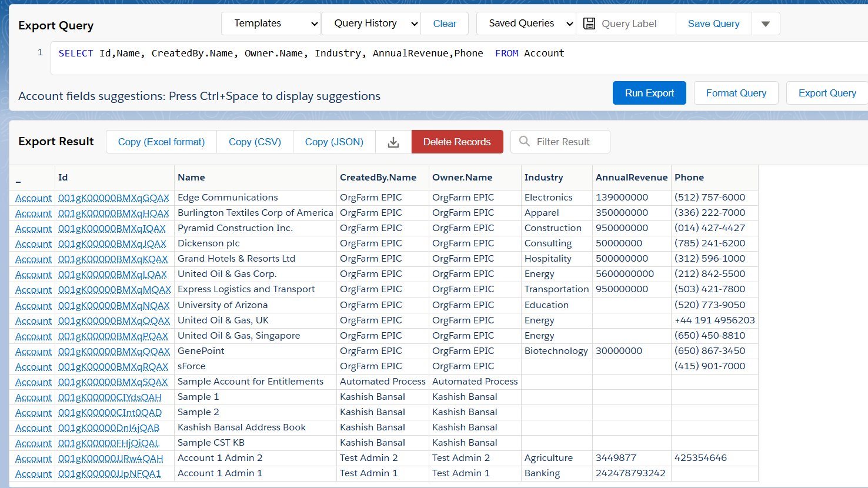
Task: Click the Format Query button
Action: (x=736, y=93)
